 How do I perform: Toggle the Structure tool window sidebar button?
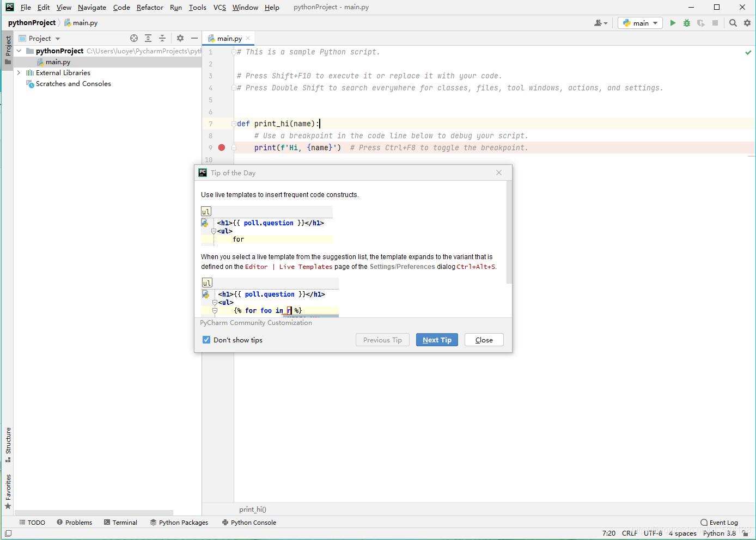(8, 444)
